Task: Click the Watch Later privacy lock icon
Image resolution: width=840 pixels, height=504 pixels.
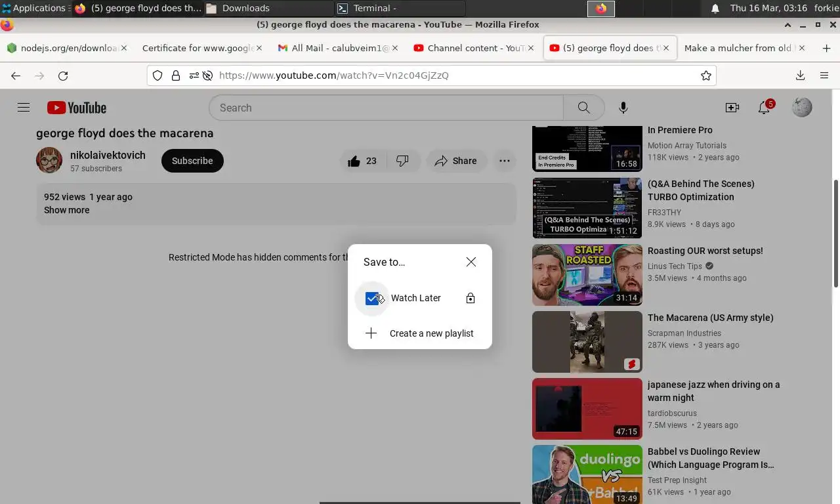Action: 470,298
